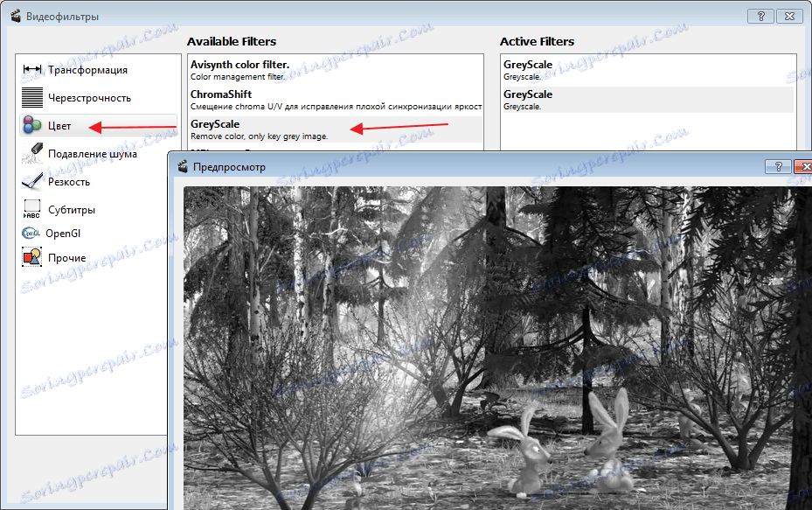Click the Предпросмотр window title icon

pos(183,166)
